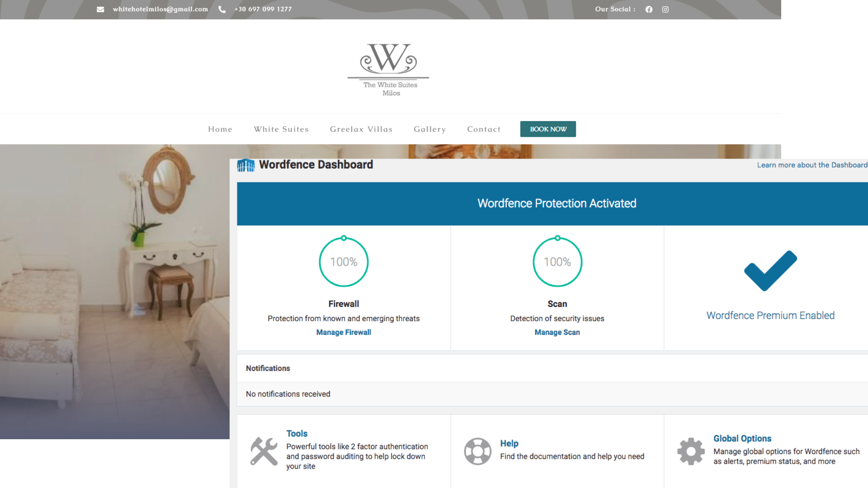Screen dimensions: 868x488
Task: Open the Instagram social icon
Action: 665,9
